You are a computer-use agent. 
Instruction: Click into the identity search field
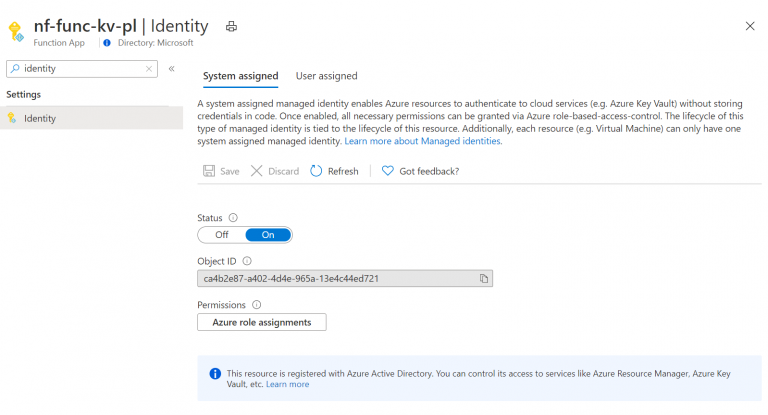pos(80,69)
